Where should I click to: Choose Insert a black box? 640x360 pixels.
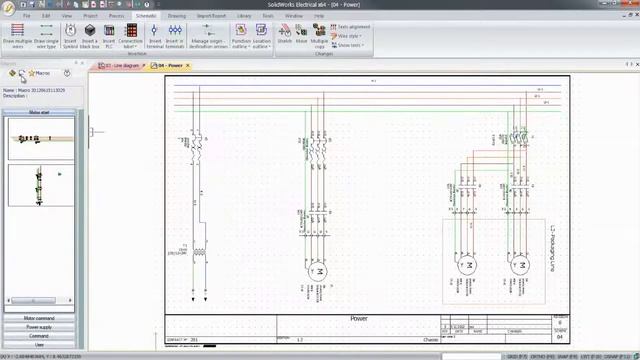tap(89, 36)
